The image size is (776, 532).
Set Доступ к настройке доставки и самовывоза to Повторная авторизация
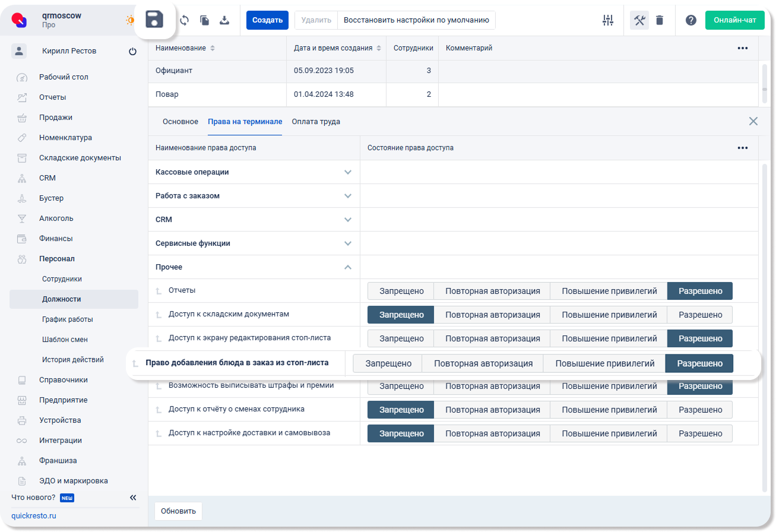493,433
